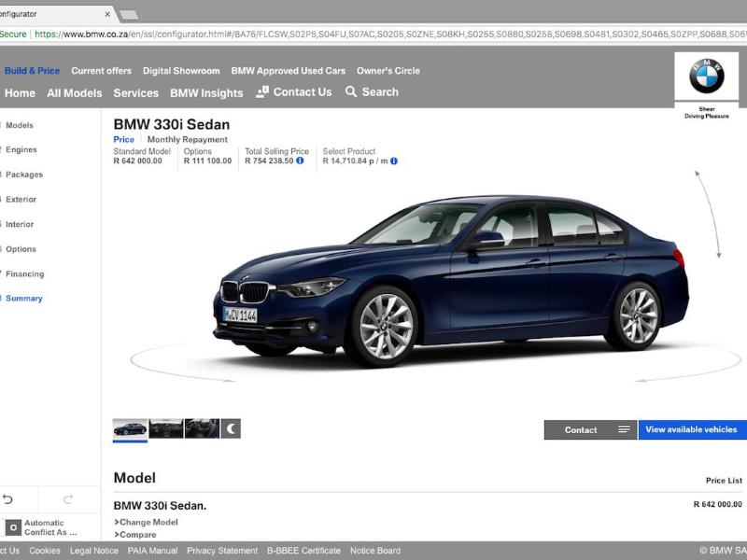Click the Contact Us chat icon
The height and width of the screenshot is (560, 747).
point(262,91)
